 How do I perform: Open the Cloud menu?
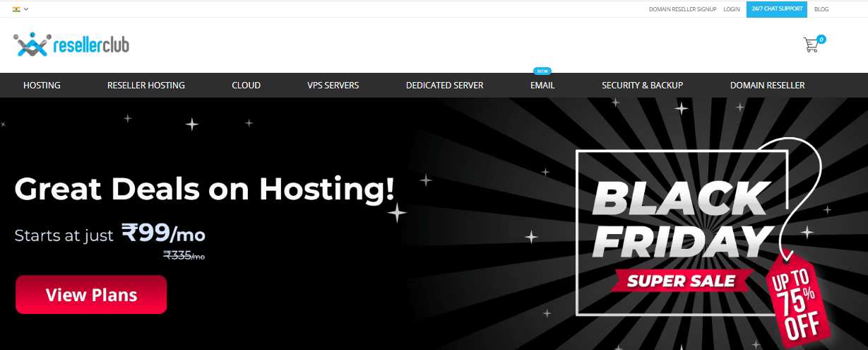pos(246,85)
